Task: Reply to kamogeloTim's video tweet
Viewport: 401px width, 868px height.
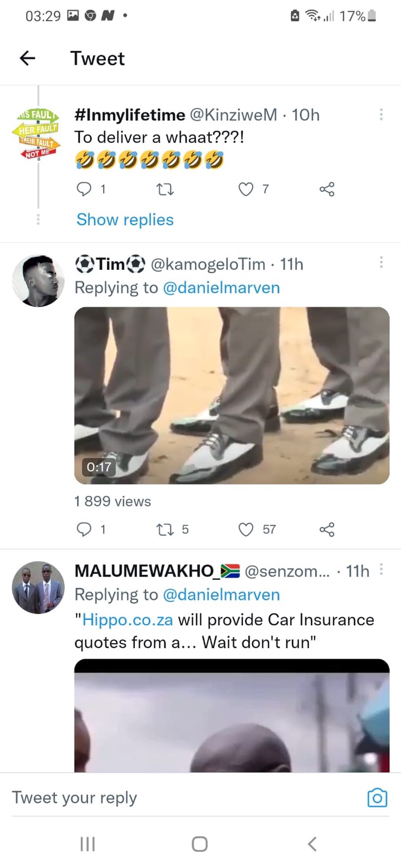Action: (84, 530)
